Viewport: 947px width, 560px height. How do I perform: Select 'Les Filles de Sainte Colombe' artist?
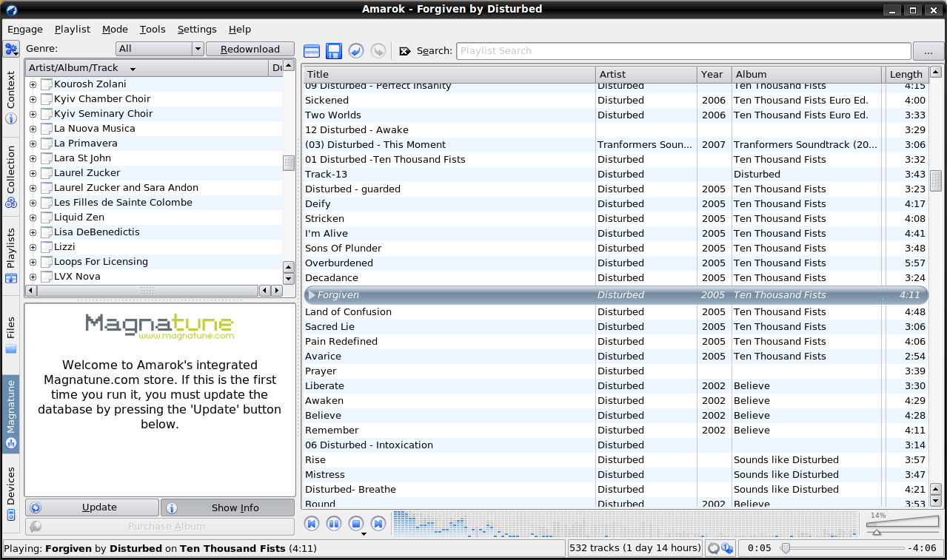click(123, 203)
